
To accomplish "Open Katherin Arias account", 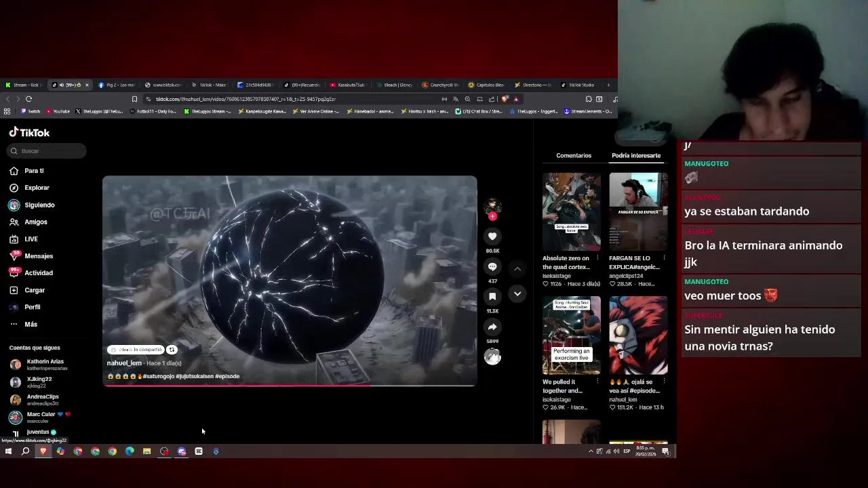I will pyautogui.click(x=39, y=365).
